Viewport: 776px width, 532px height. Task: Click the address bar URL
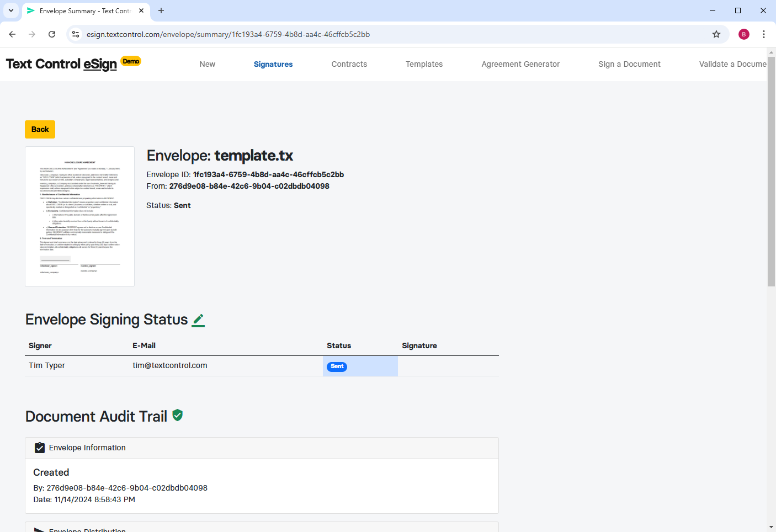[x=228, y=34]
